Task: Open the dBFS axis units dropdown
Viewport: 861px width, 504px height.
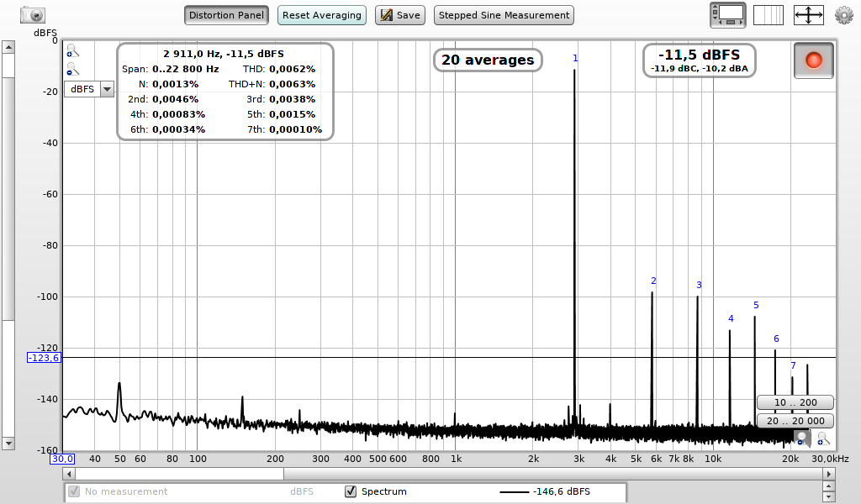Action: tap(89, 89)
